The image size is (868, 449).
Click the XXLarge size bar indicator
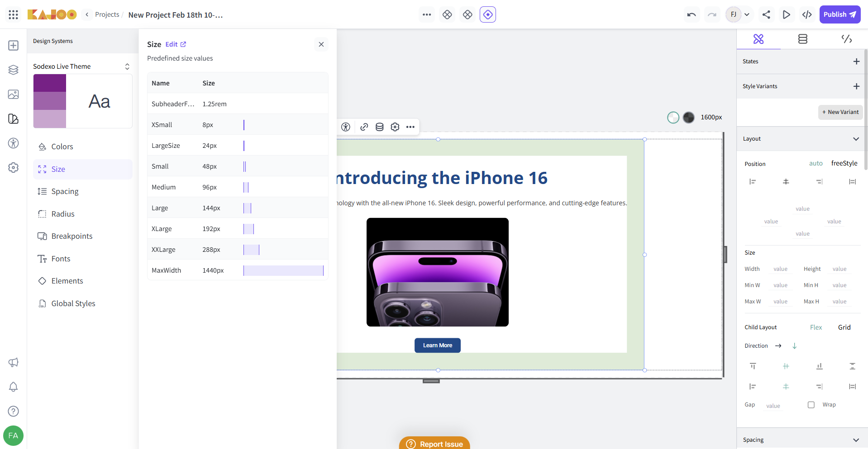click(x=251, y=250)
